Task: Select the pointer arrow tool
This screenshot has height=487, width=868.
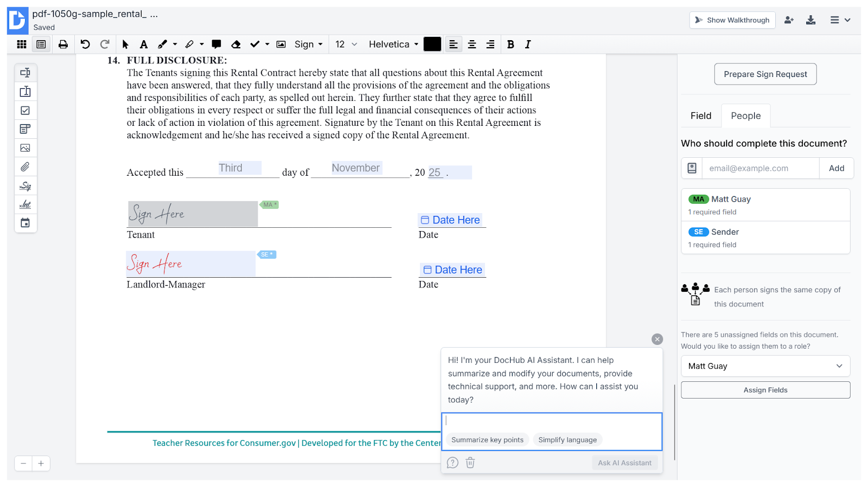Action: click(x=125, y=44)
